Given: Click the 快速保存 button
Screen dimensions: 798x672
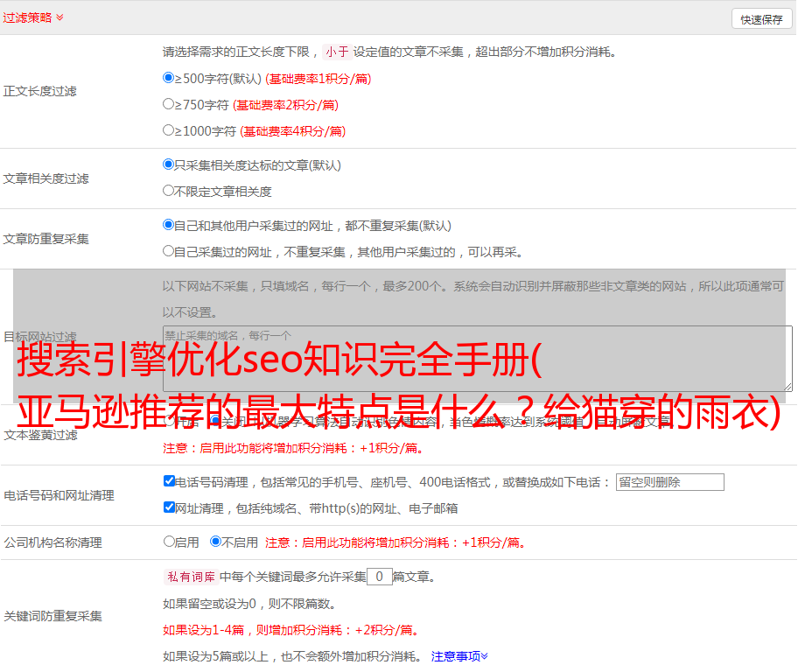Looking at the screenshot, I should 761,19.
